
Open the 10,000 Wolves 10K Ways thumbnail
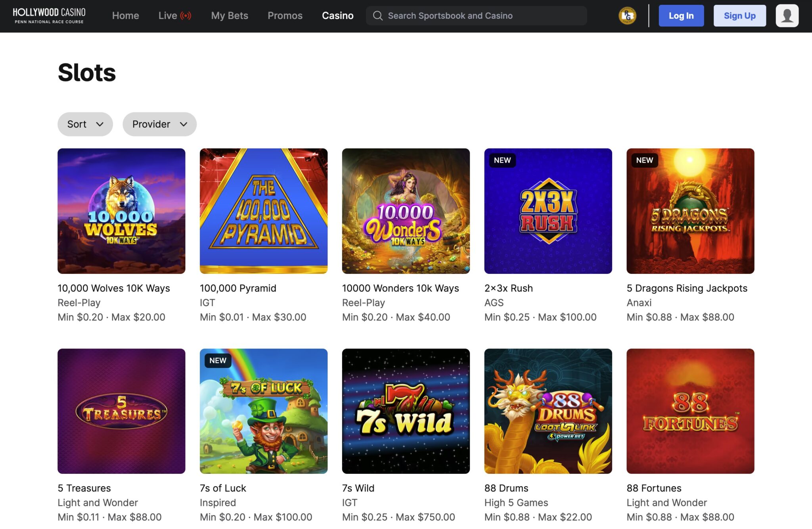coord(121,211)
